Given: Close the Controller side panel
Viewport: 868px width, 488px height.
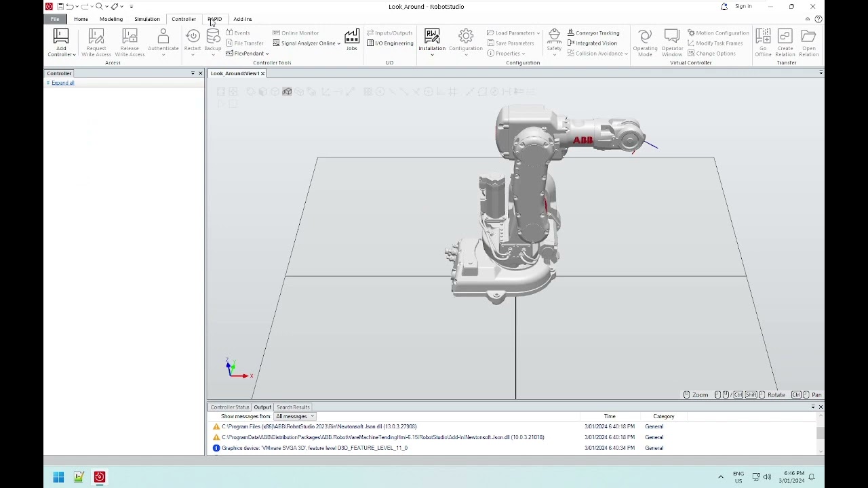Looking at the screenshot, I should (x=200, y=73).
